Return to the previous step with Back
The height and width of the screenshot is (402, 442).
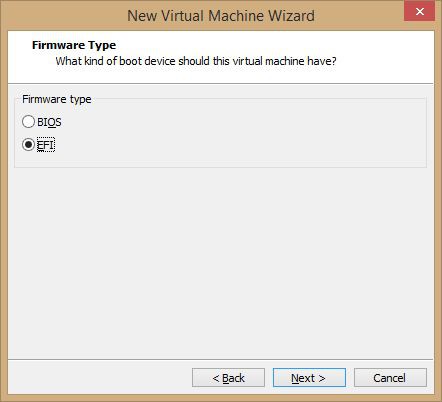click(228, 378)
